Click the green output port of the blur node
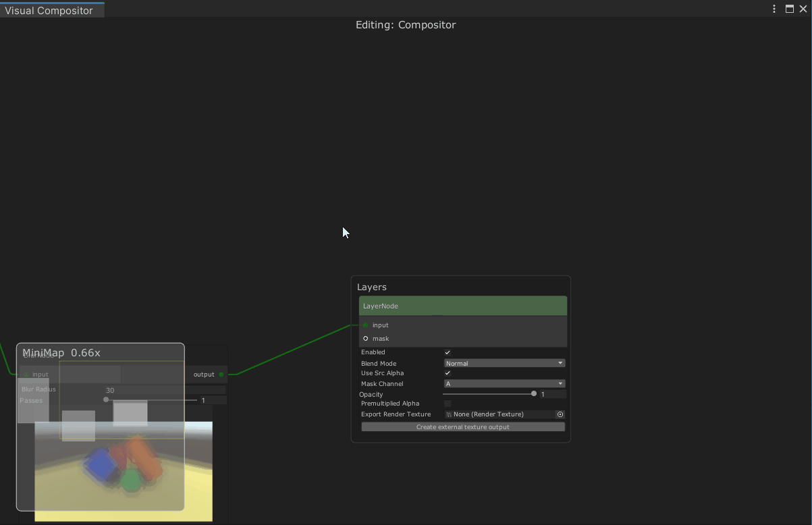 click(221, 375)
